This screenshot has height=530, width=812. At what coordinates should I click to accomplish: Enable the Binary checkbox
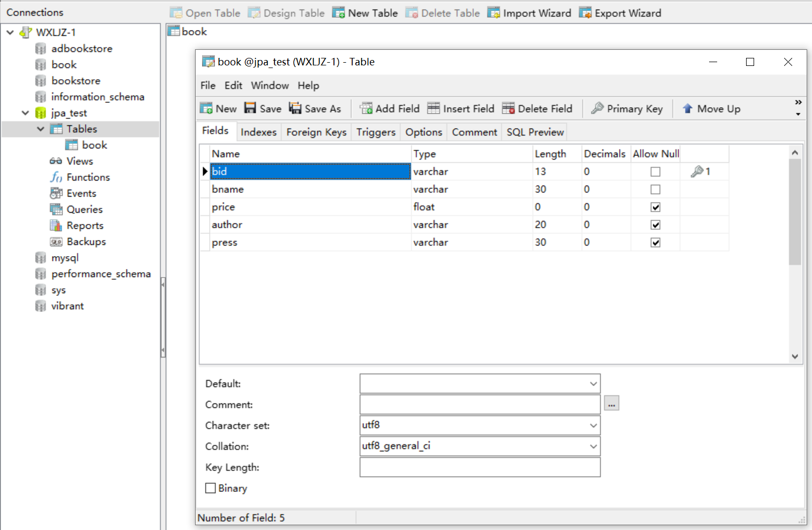click(x=211, y=488)
